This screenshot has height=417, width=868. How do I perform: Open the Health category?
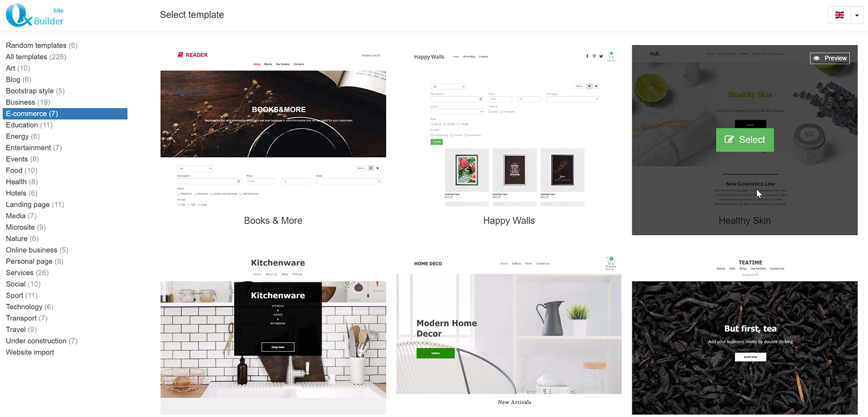22,182
